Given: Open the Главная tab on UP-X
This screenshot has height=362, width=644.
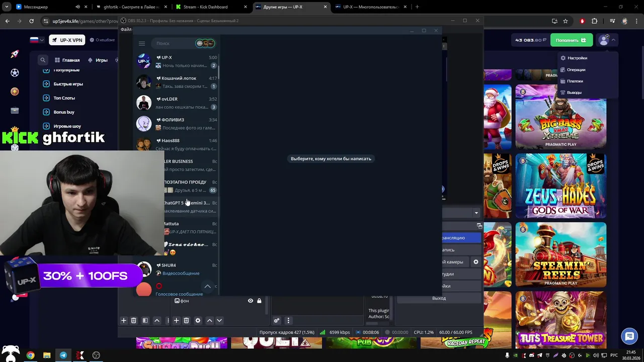Looking at the screenshot, I should point(67,60).
